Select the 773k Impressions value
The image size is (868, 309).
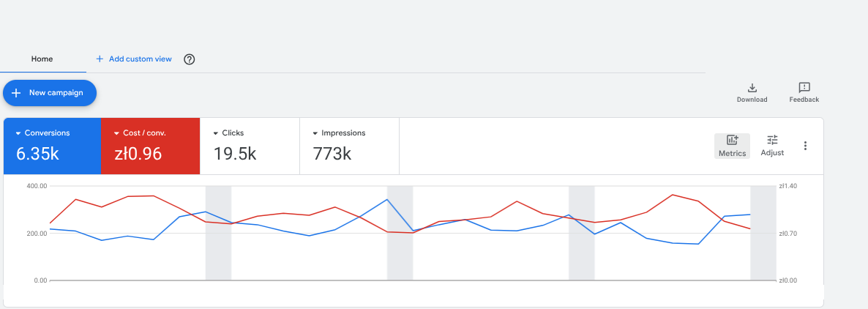pos(332,153)
